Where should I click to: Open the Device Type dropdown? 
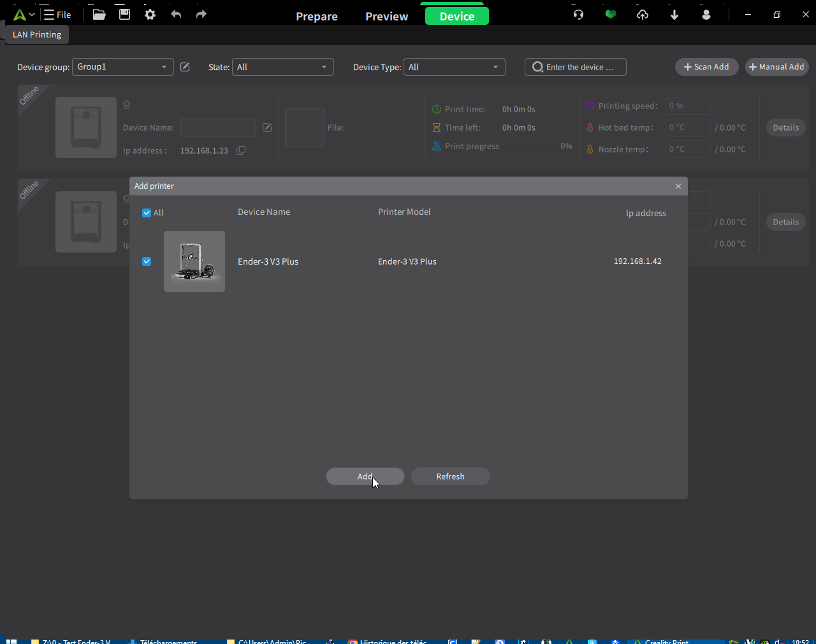click(x=455, y=67)
